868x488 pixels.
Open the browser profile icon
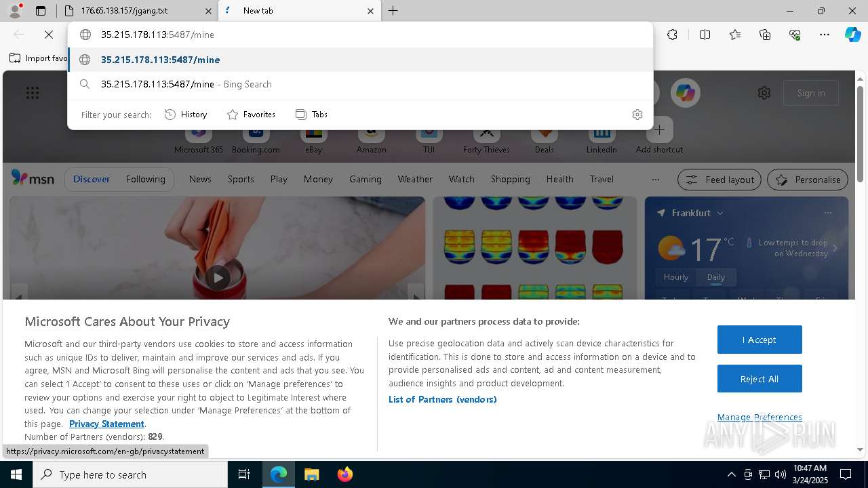[x=15, y=11]
